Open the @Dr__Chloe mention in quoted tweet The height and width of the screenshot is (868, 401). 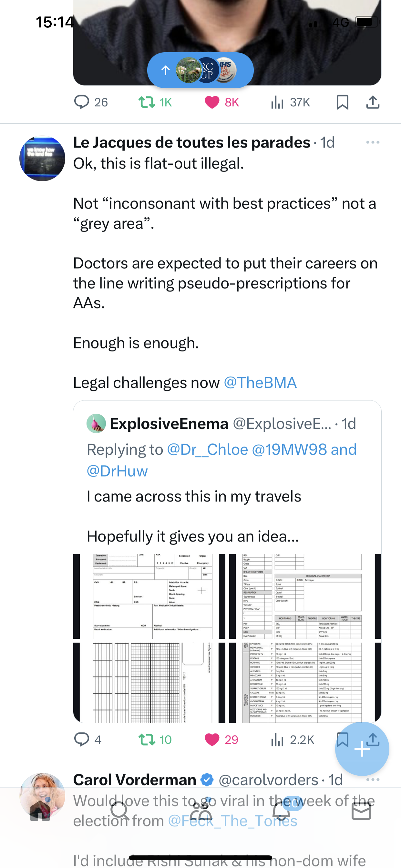207,449
